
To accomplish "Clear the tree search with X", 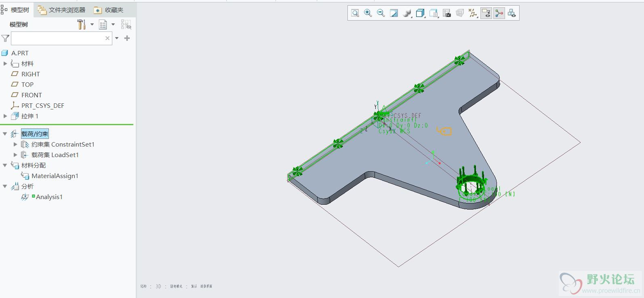I will (x=107, y=38).
